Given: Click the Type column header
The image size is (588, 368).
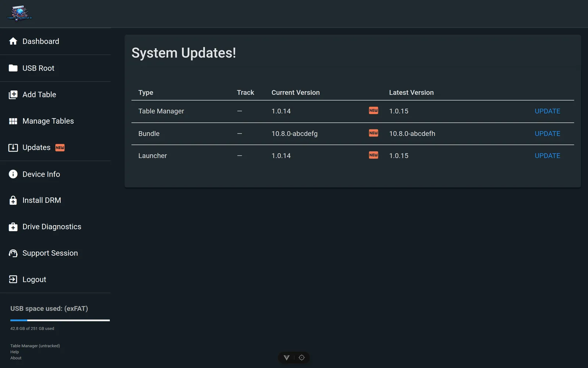Looking at the screenshot, I should click(146, 92).
